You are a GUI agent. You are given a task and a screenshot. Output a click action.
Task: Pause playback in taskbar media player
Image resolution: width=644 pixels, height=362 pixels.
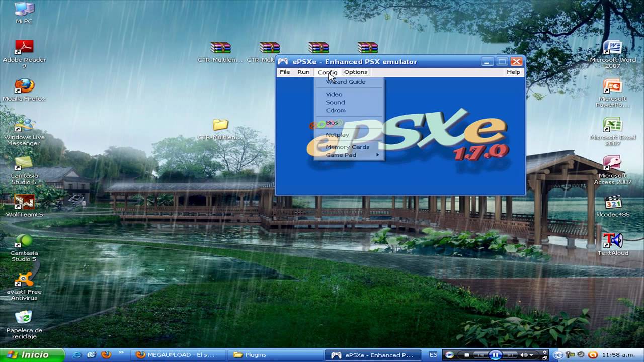(x=495, y=355)
